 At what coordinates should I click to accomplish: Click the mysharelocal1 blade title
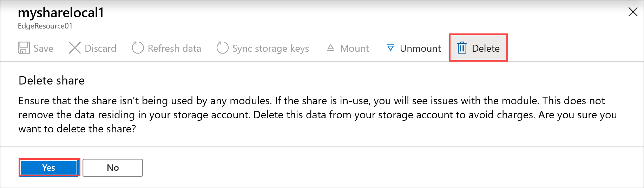(61, 13)
